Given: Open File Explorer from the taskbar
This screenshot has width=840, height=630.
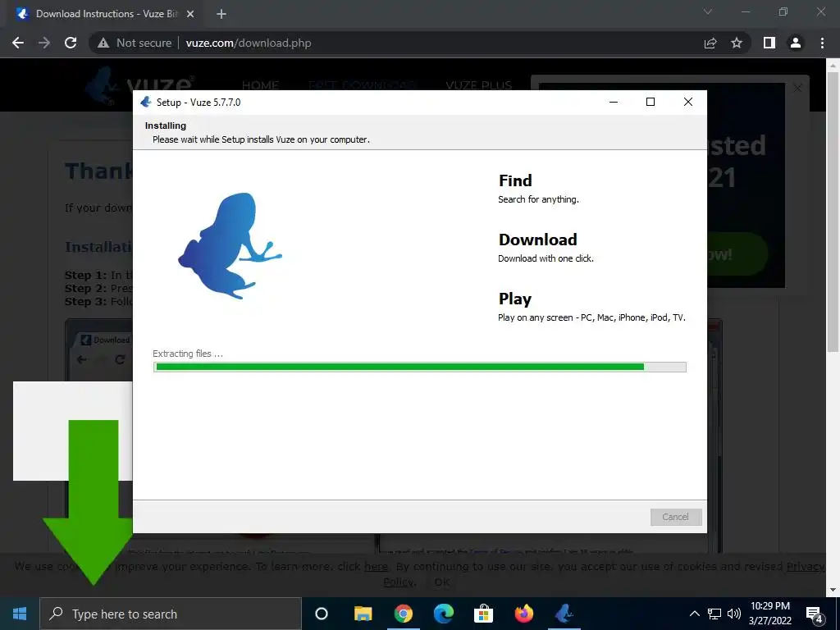Looking at the screenshot, I should click(363, 614).
